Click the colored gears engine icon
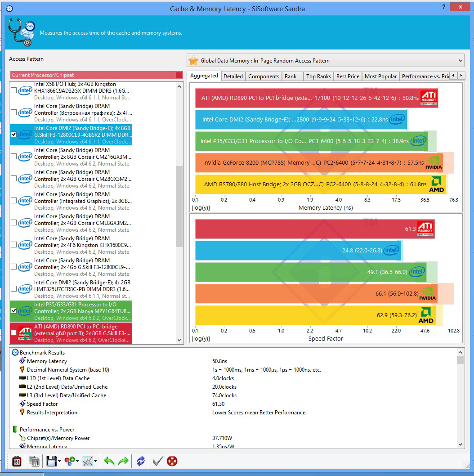The height and width of the screenshot is (476, 474). (x=70, y=461)
